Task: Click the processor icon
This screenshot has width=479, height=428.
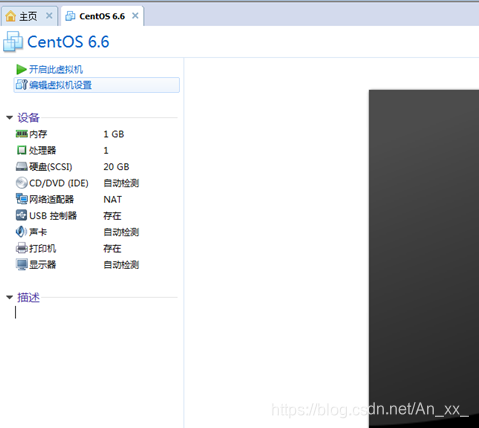Action: pos(22,150)
